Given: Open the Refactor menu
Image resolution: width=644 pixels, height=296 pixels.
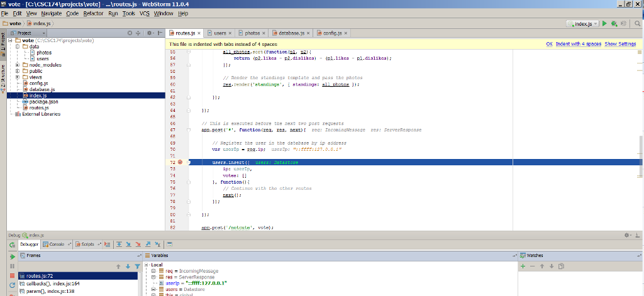Looking at the screenshot, I should click(x=93, y=13).
